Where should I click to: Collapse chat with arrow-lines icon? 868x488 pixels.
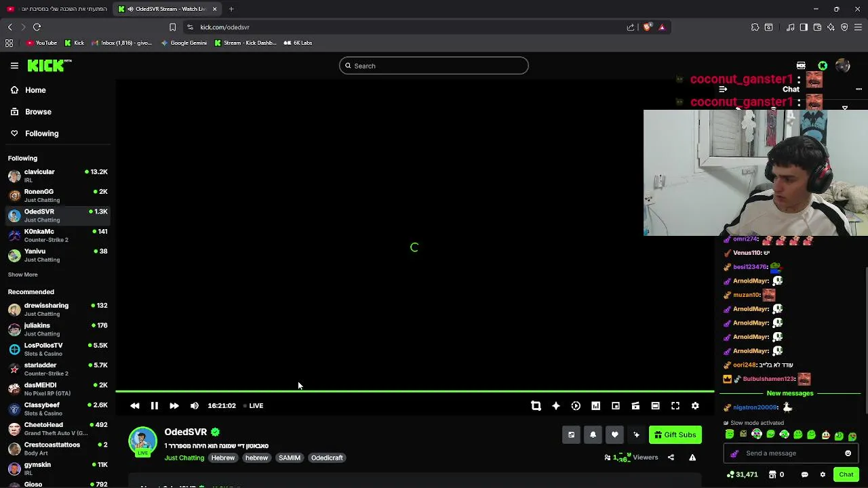pos(723,89)
